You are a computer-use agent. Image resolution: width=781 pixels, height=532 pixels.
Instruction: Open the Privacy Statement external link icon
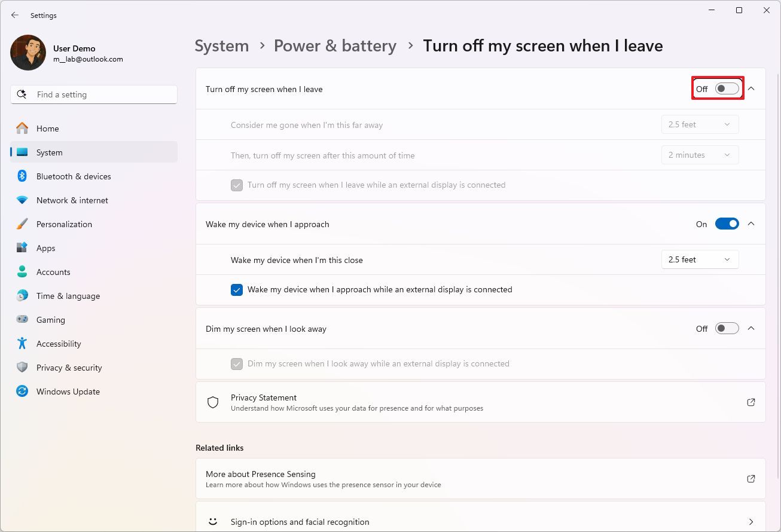(x=751, y=402)
